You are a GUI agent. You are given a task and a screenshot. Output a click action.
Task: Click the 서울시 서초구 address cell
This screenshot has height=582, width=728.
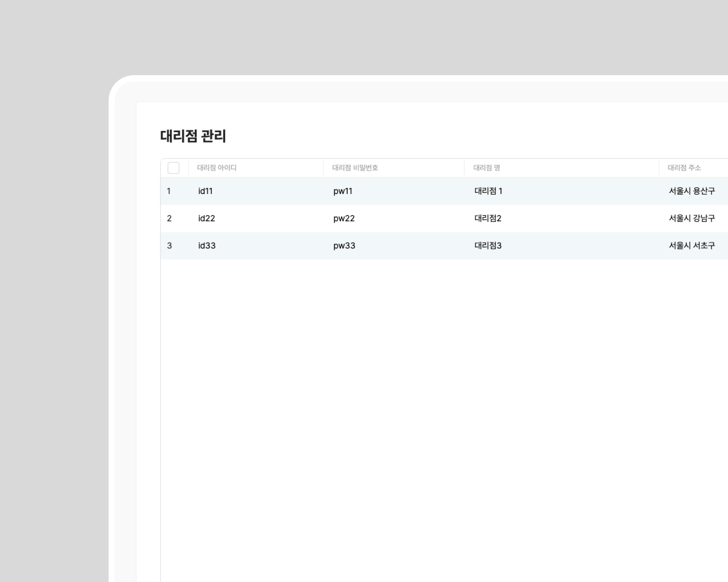pyautogui.click(x=692, y=246)
